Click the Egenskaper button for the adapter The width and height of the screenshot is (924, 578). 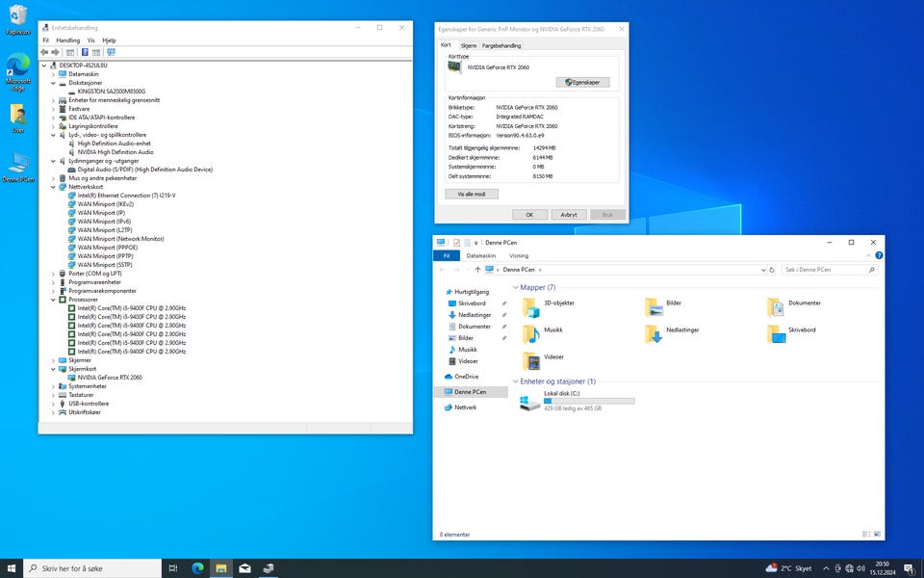pyautogui.click(x=582, y=83)
